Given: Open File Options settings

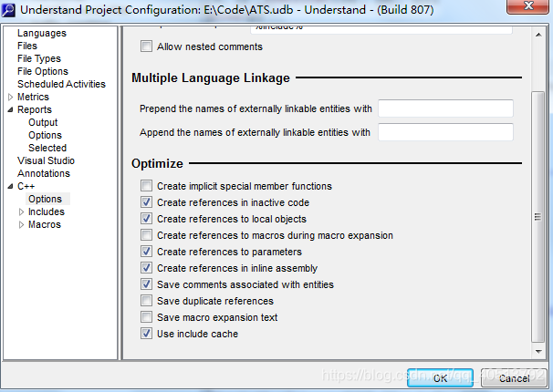Looking at the screenshot, I should point(43,71).
